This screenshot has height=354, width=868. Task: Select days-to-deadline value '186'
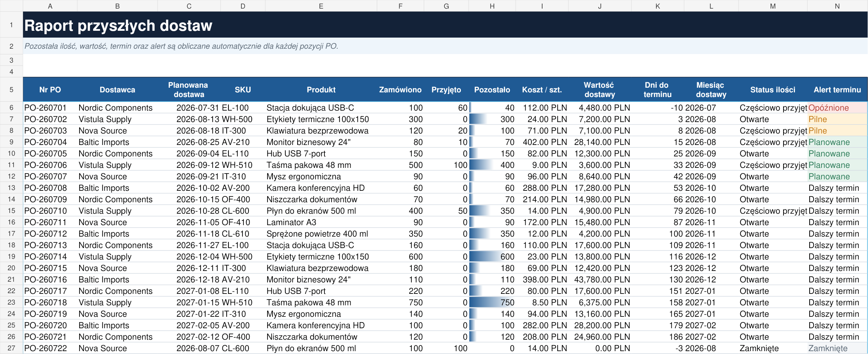click(657, 337)
